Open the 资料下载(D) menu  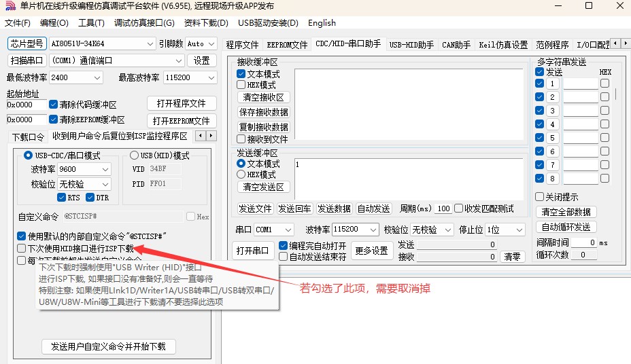point(206,23)
